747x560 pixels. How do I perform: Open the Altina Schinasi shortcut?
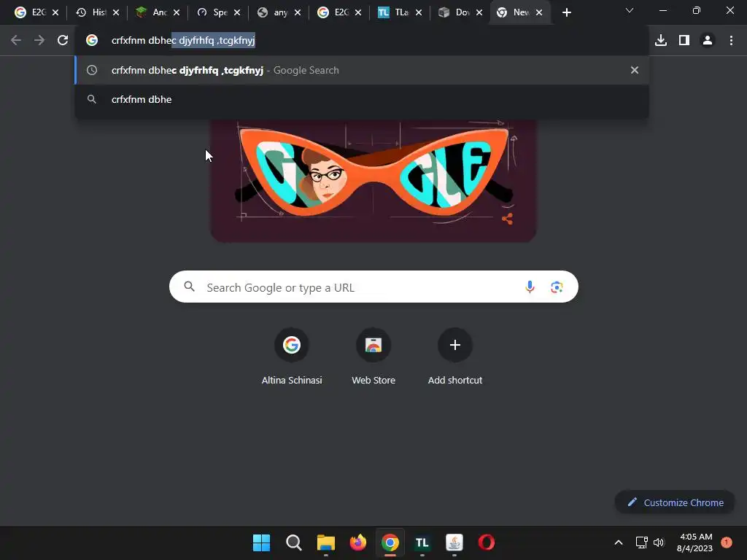click(x=292, y=356)
